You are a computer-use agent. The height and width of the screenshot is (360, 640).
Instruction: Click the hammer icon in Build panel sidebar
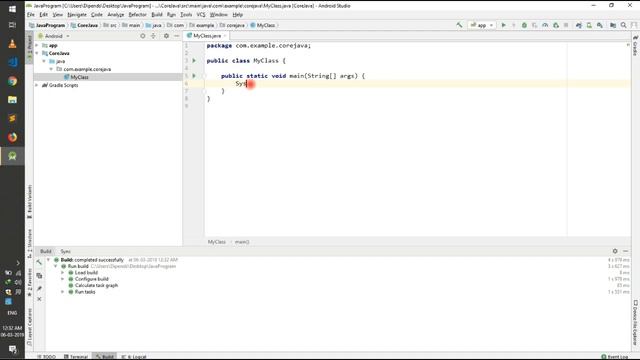click(x=39, y=262)
